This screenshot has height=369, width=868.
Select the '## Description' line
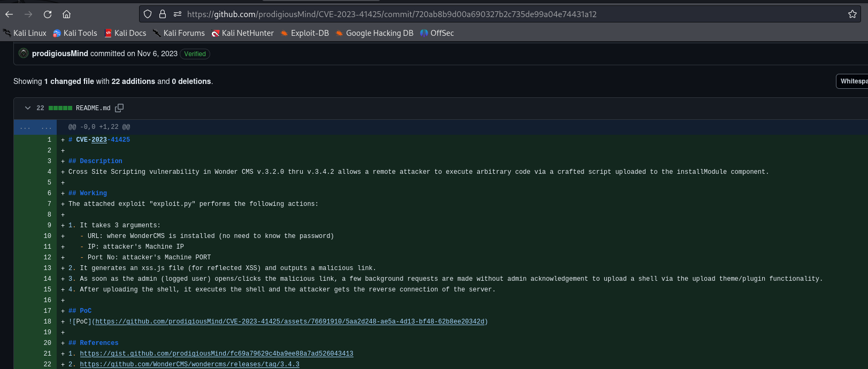(95, 161)
